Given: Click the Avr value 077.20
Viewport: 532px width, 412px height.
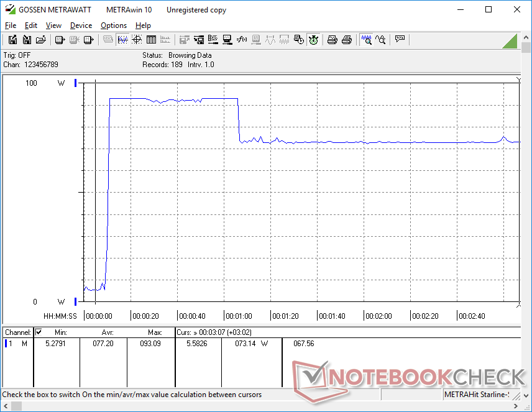Looking at the screenshot, I should (103, 344).
